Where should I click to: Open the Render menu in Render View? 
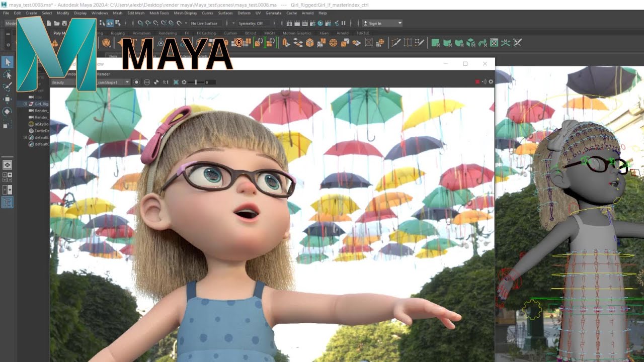tap(103, 74)
